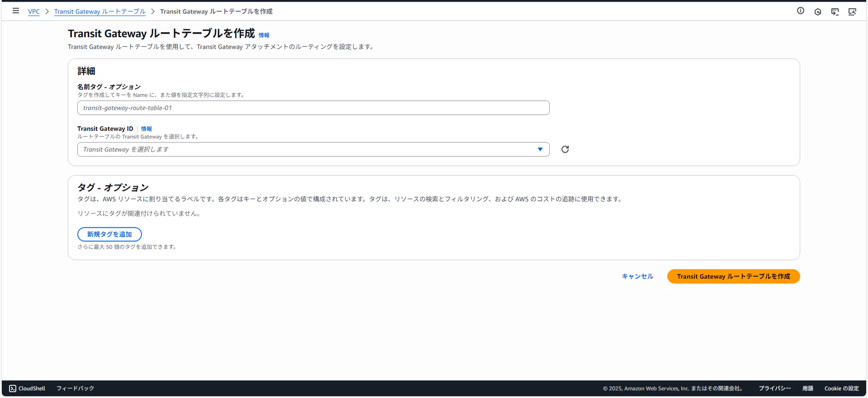Expand the Transit Gateway を選択します dropdown
This screenshot has height=398, width=868.
point(313,150)
